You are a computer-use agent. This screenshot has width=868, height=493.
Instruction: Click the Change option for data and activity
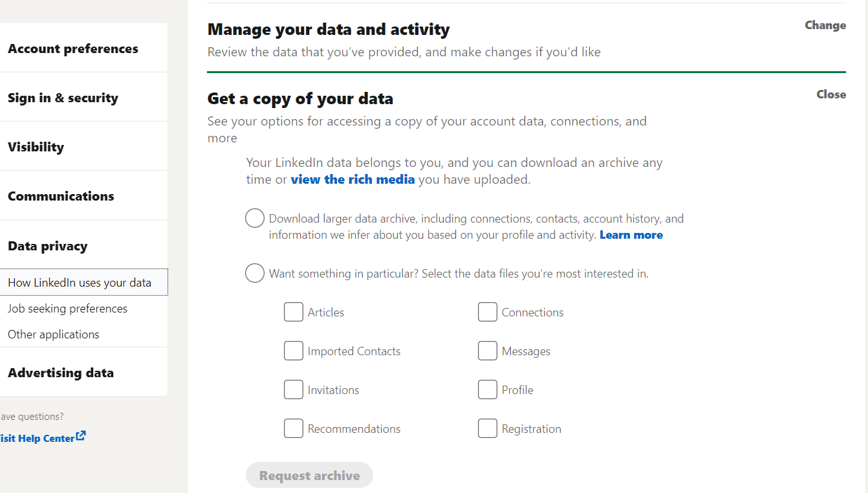(825, 25)
